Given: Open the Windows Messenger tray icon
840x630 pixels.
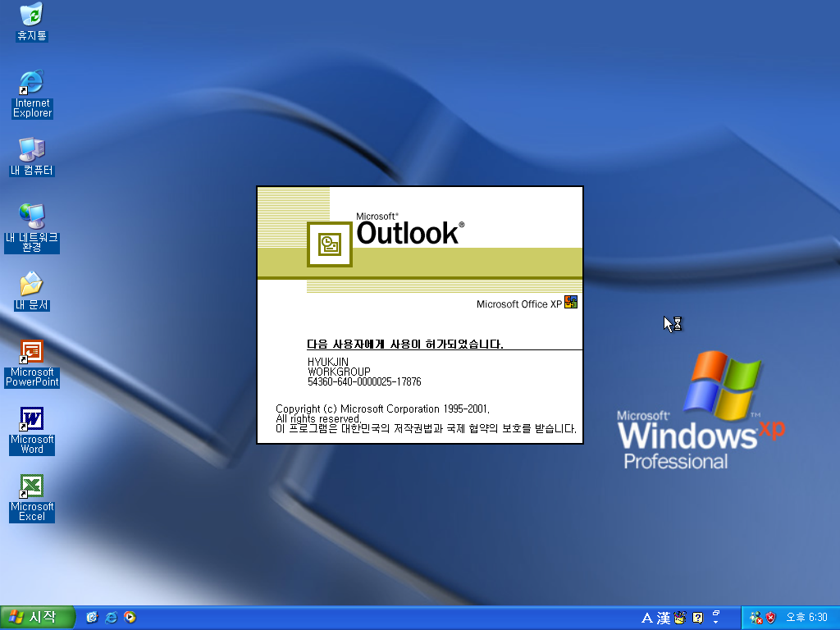Looking at the screenshot, I should (x=756, y=619).
